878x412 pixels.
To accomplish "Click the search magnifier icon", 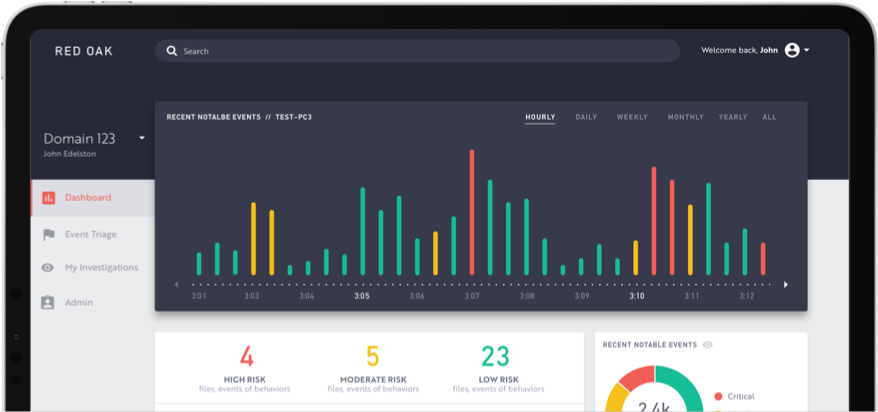I will (x=172, y=51).
